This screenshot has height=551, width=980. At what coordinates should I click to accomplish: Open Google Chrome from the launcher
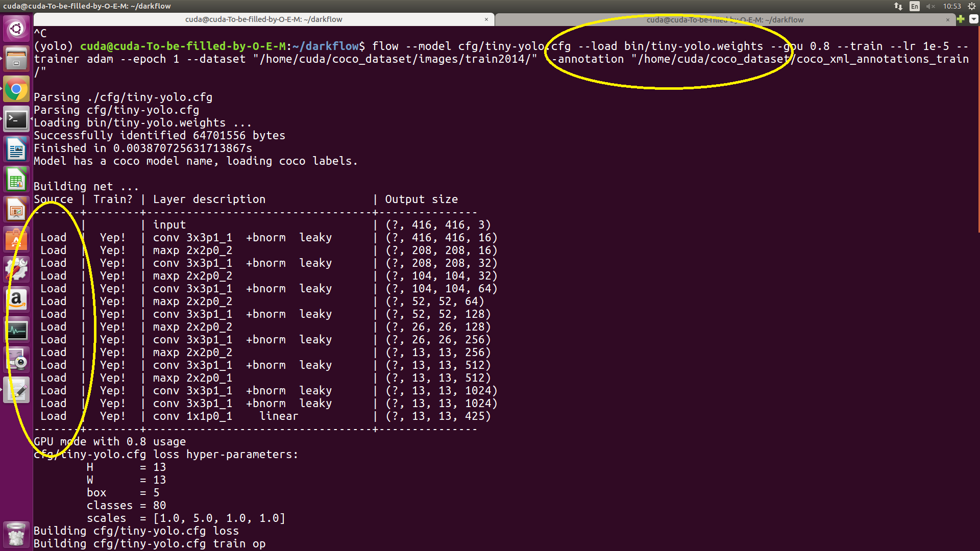[x=16, y=89]
